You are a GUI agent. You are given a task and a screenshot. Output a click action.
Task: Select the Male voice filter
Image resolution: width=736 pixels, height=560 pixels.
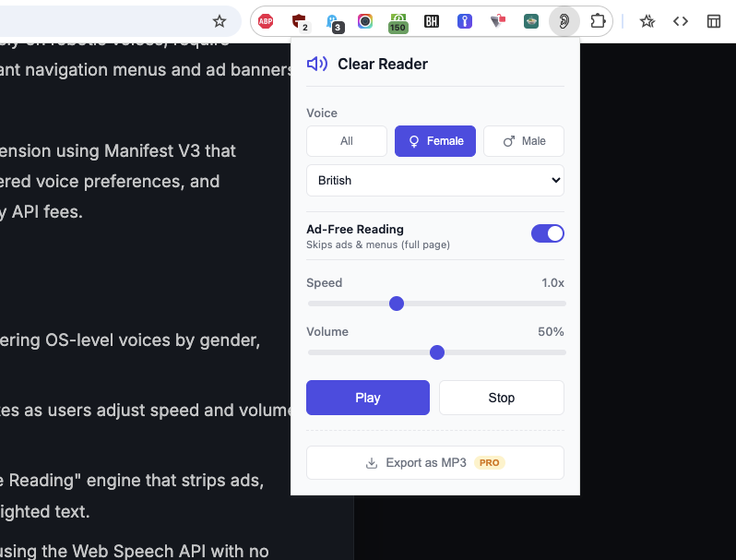tap(524, 141)
